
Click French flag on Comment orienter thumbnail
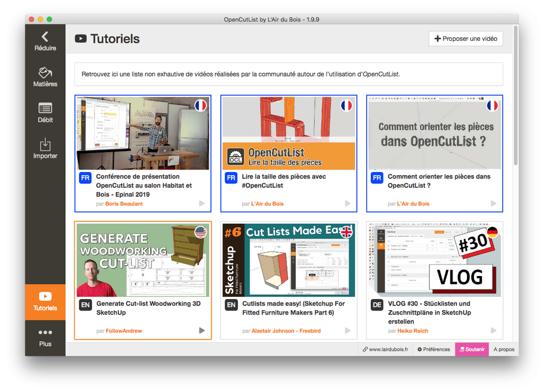point(492,106)
